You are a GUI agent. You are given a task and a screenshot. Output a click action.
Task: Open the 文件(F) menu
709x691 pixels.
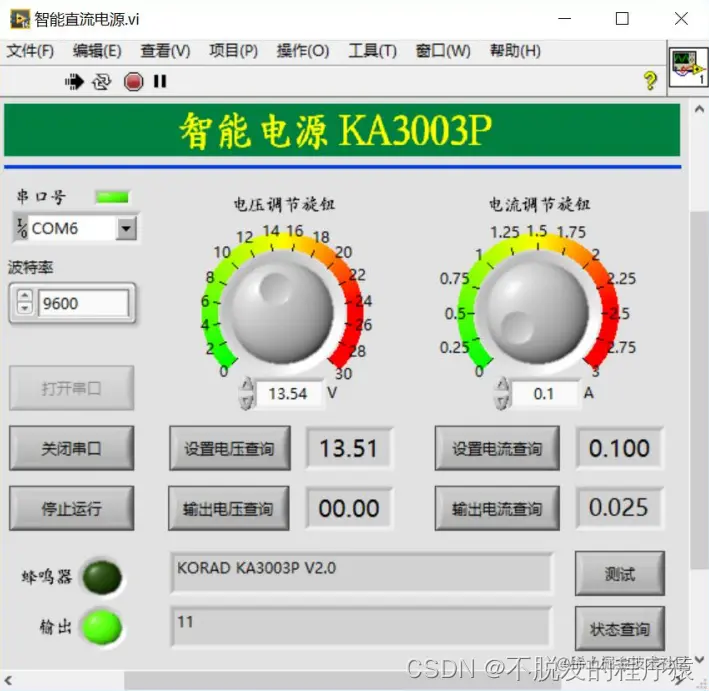pos(30,51)
